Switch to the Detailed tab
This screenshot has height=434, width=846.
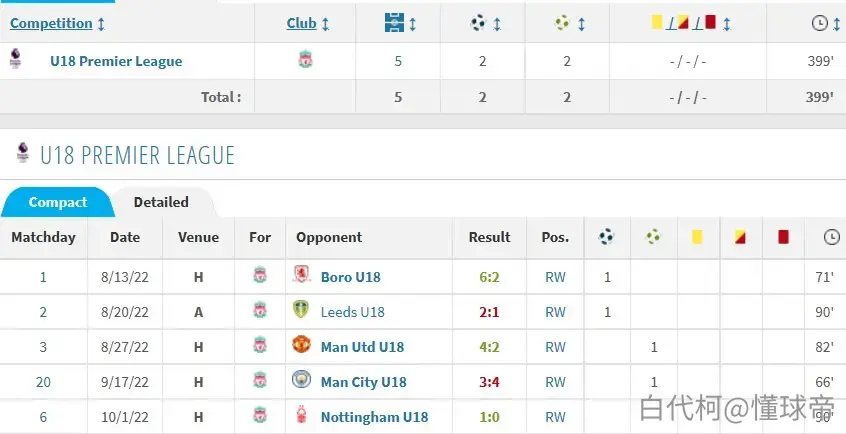pyautogui.click(x=161, y=202)
